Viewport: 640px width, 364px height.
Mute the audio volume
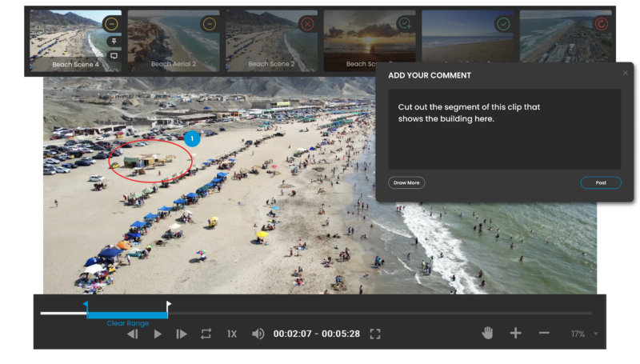click(258, 334)
